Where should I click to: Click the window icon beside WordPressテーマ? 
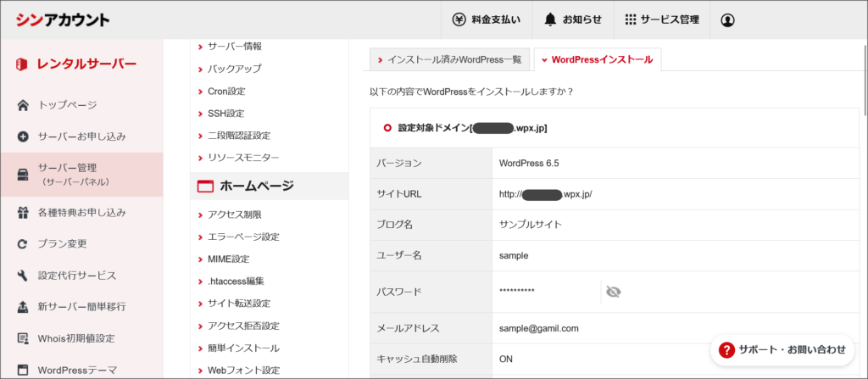coord(23,370)
